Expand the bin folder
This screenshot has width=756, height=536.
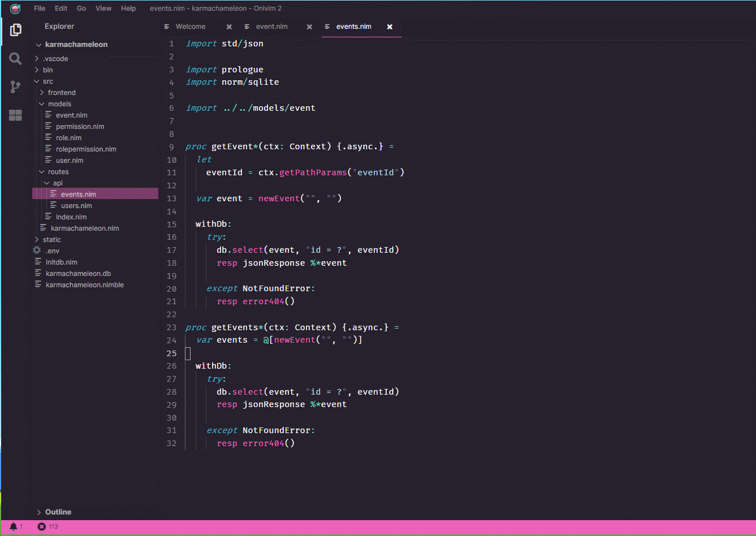37,70
